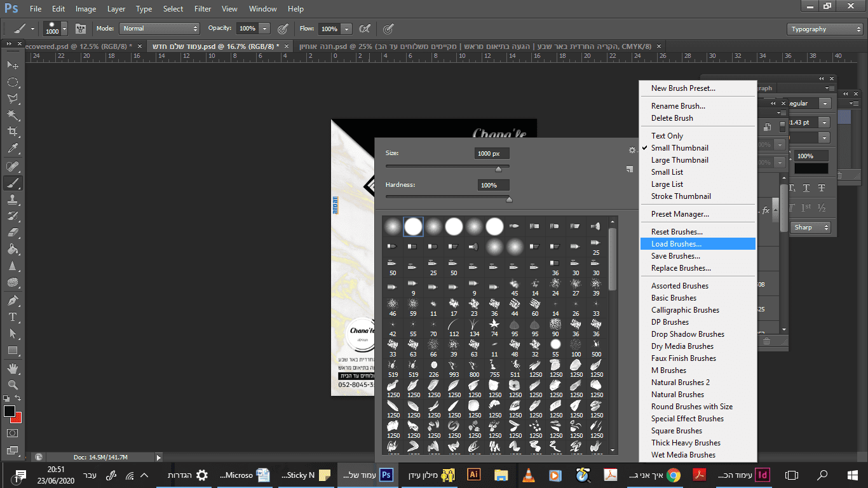Viewport: 868px width, 488px height.
Task: Enable airbrush-style build-up effects
Action: 365,29
